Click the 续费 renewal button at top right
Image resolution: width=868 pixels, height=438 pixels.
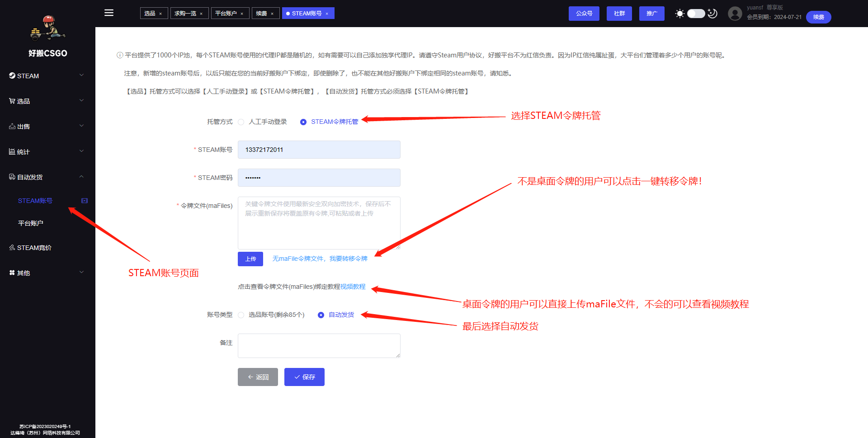click(x=819, y=17)
